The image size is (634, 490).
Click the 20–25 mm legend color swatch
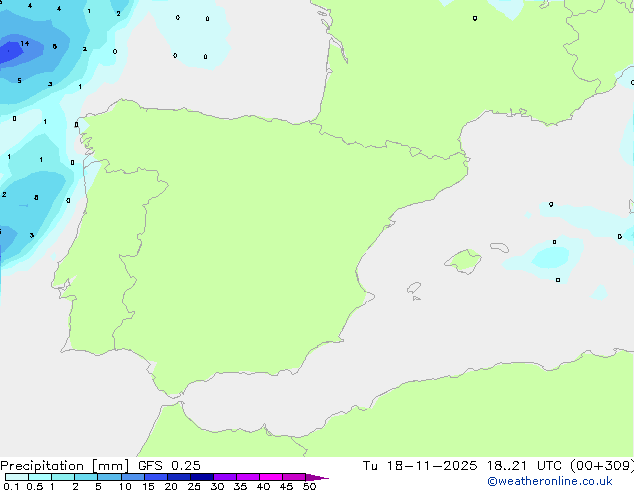coord(178,477)
